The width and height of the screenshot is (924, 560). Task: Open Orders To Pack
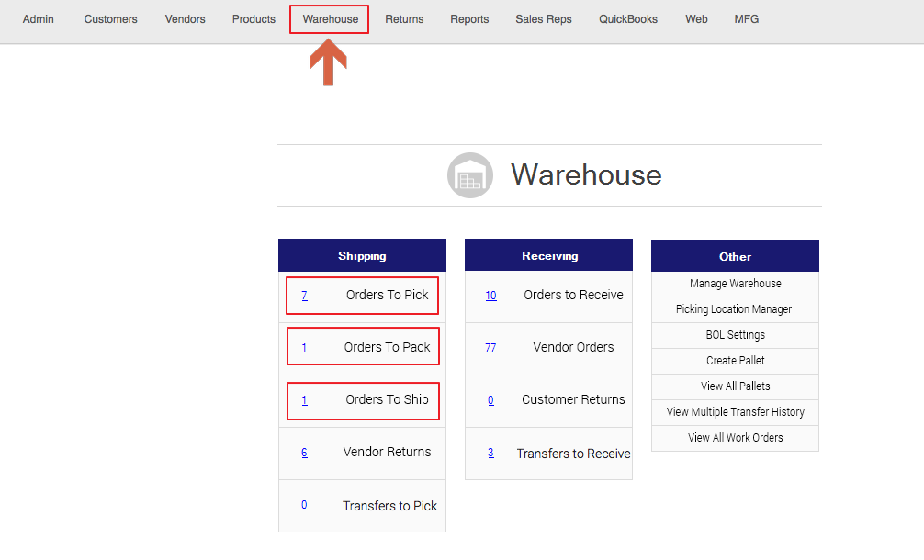387,347
